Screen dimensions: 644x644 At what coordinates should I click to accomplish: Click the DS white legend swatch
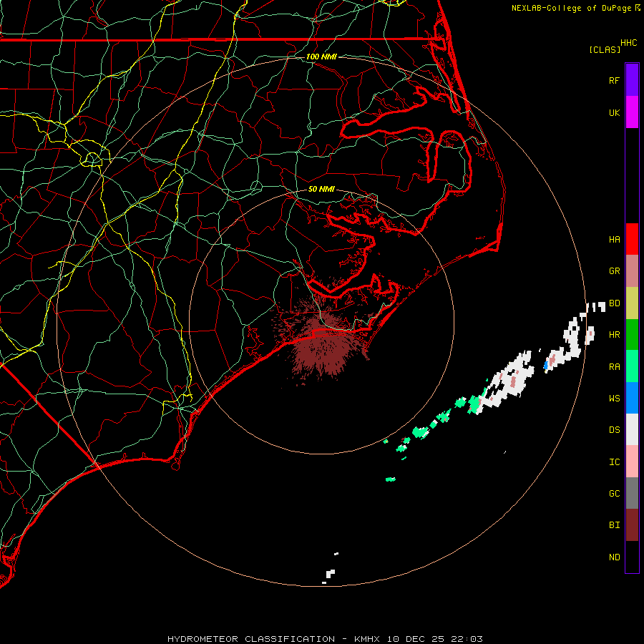(632, 429)
